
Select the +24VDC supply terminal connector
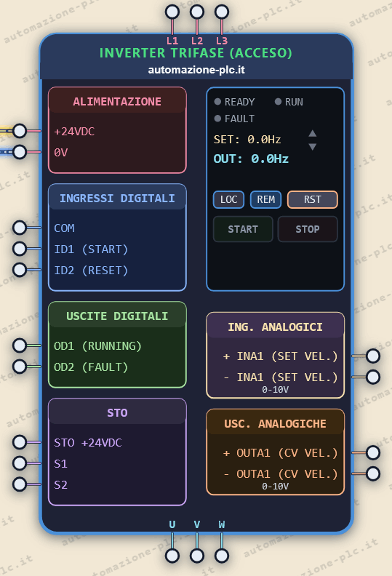click(x=20, y=131)
